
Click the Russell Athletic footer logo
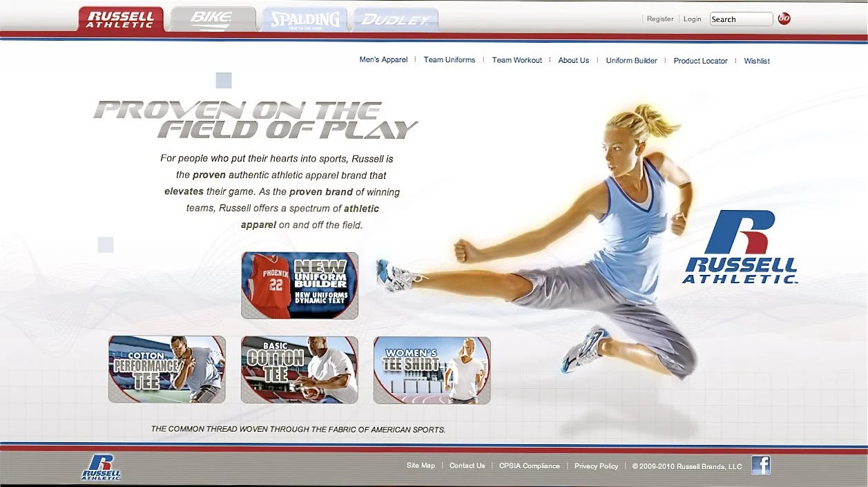tap(101, 466)
